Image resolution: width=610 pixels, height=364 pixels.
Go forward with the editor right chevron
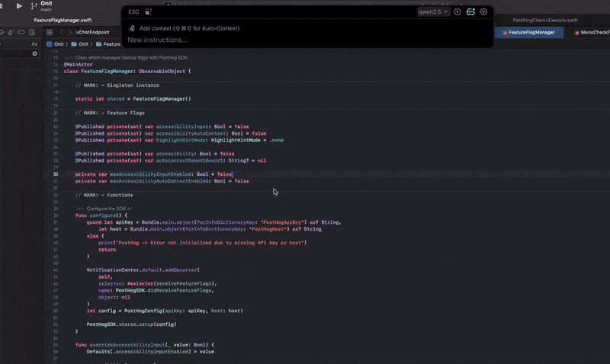(69, 32)
